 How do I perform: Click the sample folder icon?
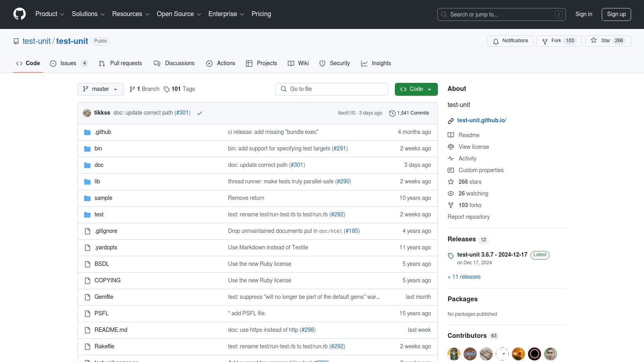click(87, 198)
